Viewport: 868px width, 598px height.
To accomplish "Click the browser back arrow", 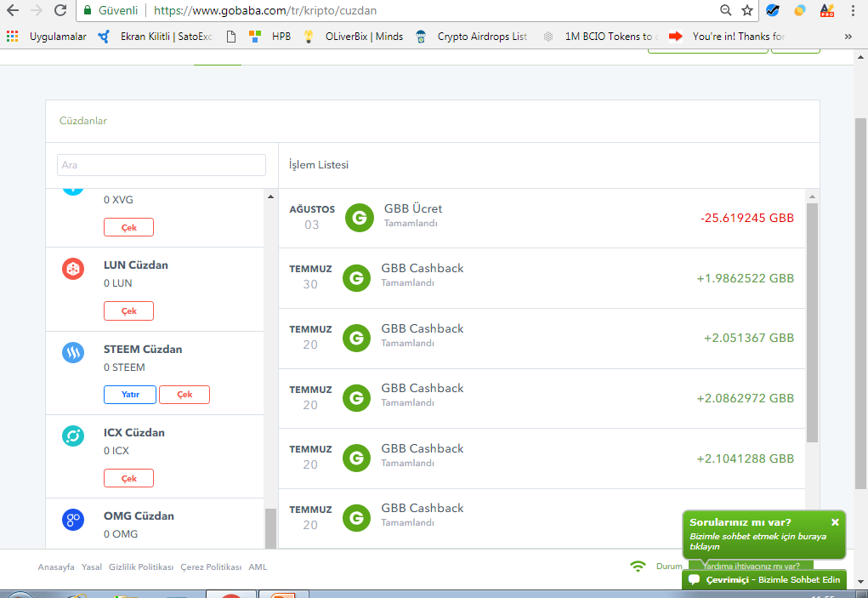I will [12, 10].
